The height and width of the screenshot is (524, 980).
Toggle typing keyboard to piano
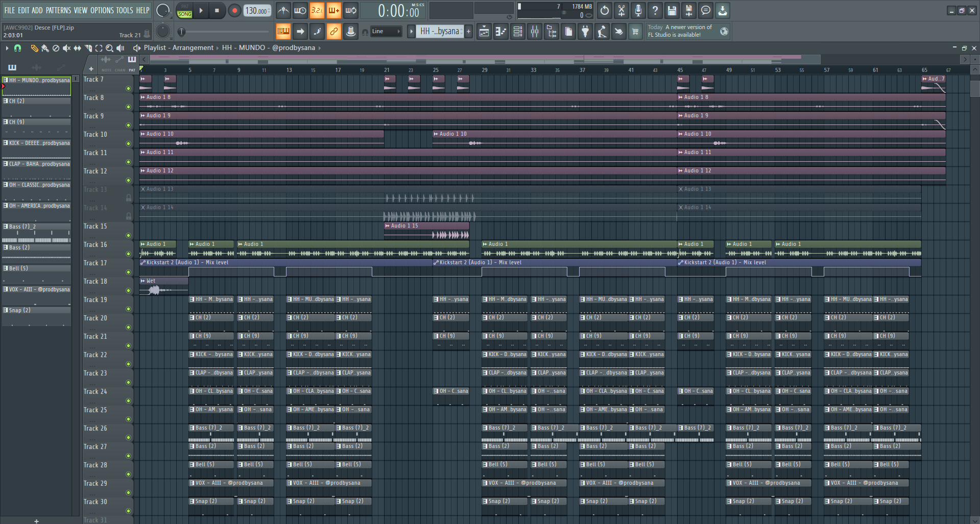point(283,32)
